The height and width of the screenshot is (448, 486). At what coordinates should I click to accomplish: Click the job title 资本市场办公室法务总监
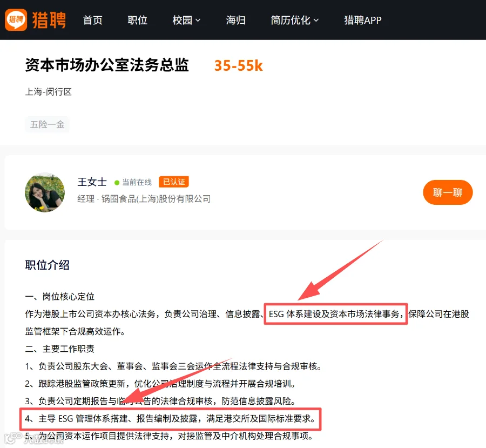click(x=107, y=65)
